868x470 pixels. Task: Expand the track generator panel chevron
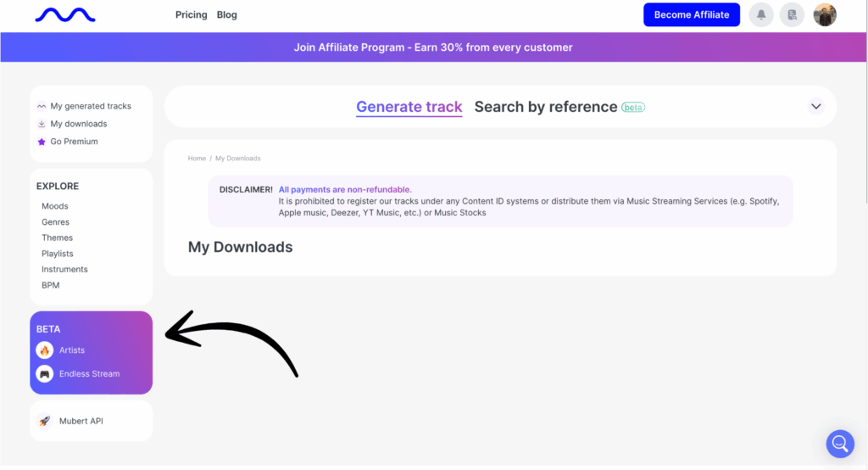point(815,107)
